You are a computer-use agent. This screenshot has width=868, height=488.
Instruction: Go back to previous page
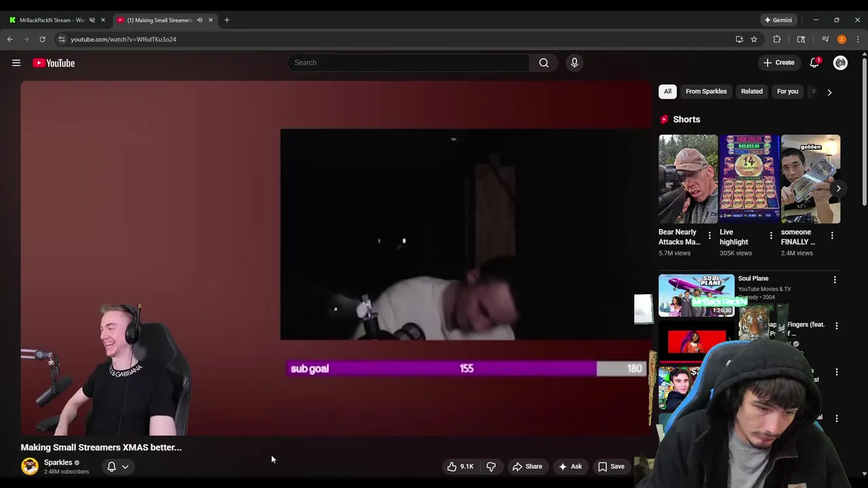10,39
